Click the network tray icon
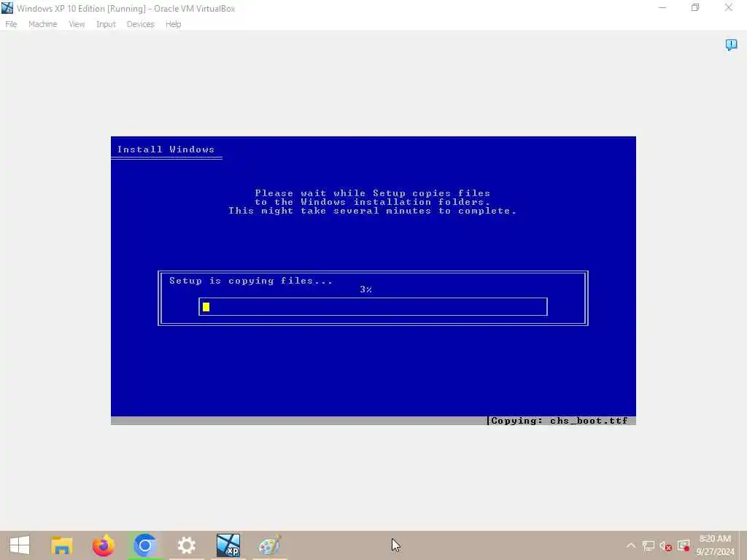 (x=648, y=545)
